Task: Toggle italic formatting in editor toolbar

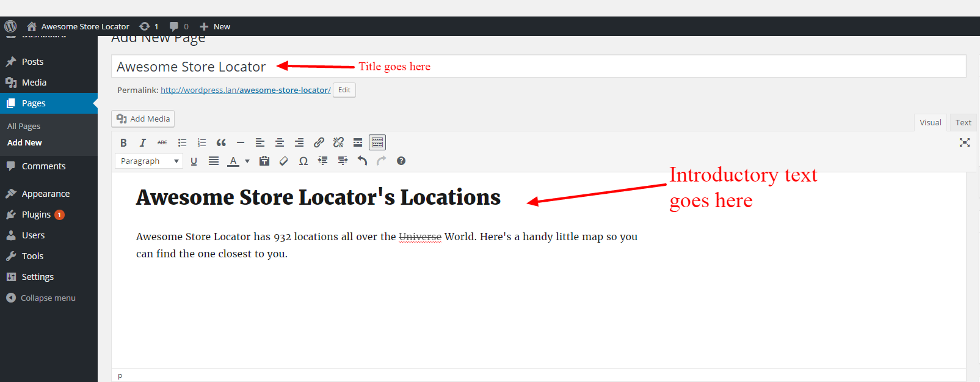Action: tap(143, 142)
